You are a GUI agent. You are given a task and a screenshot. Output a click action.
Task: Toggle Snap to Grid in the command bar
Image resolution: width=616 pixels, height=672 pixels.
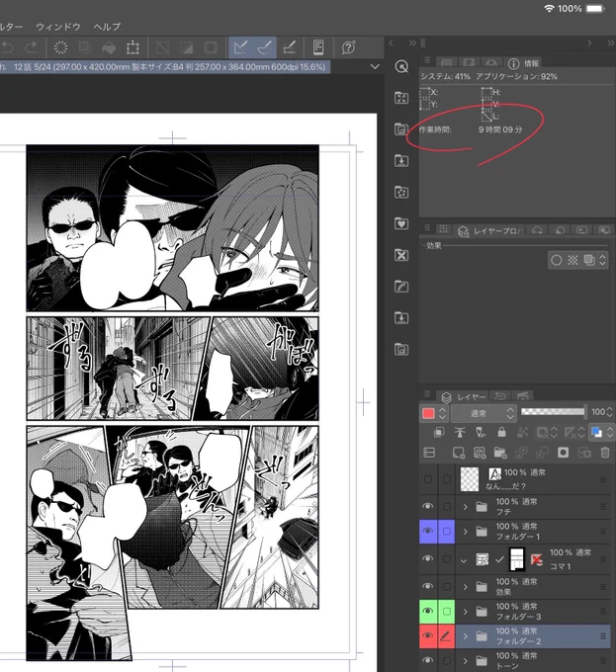click(x=290, y=47)
